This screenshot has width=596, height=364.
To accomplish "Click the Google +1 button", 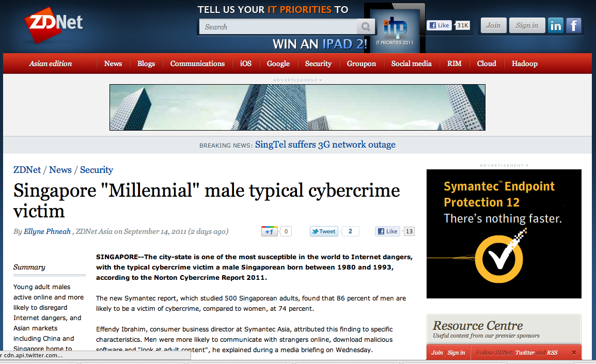I will point(269,231).
